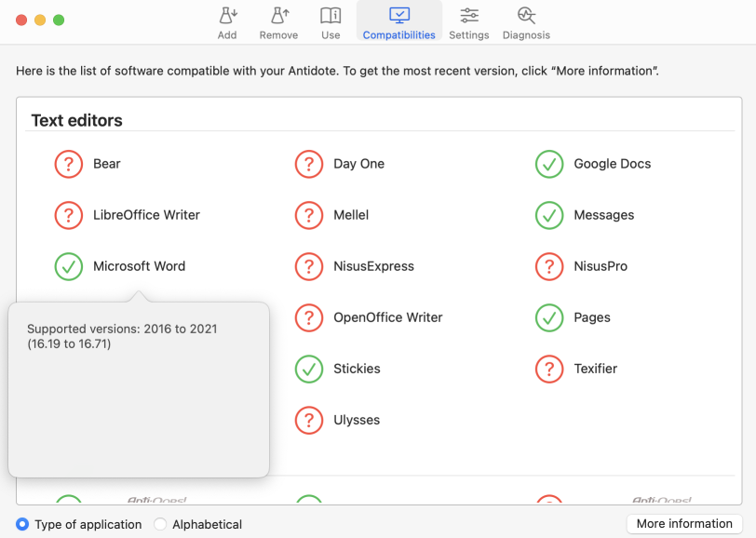Click the More information button
Screen dimensions: 756x538
(x=684, y=523)
